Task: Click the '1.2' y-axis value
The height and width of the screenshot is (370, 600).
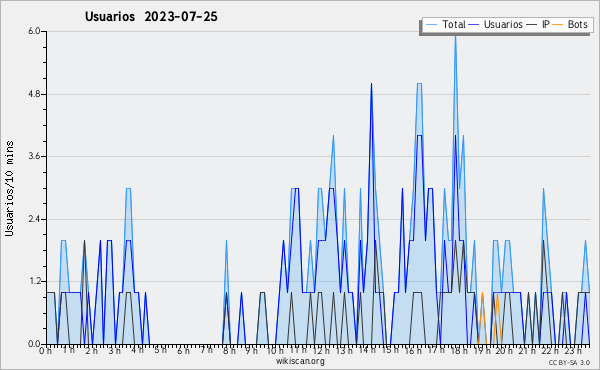Action: coord(34,281)
